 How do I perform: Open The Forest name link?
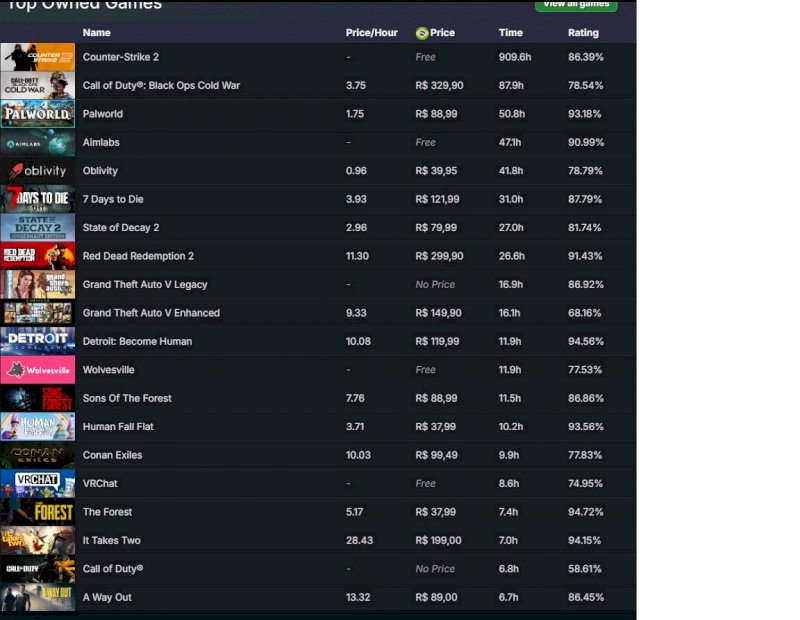click(107, 511)
